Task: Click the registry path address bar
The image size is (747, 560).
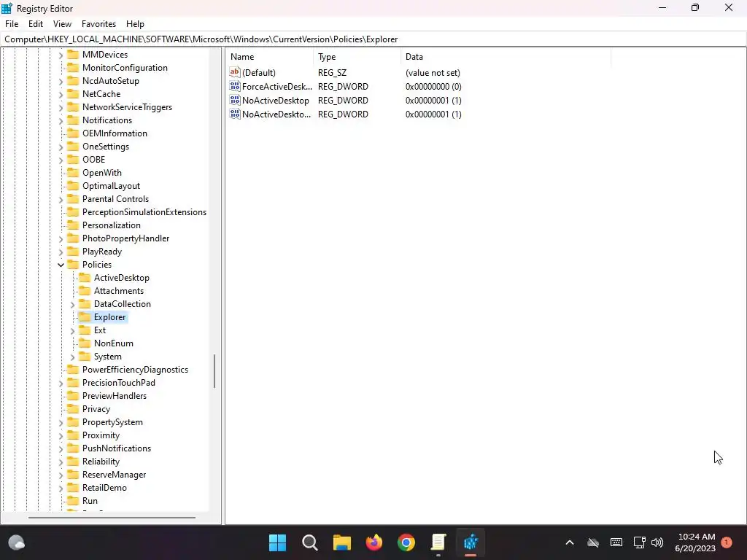Action: [x=373, y=39]
